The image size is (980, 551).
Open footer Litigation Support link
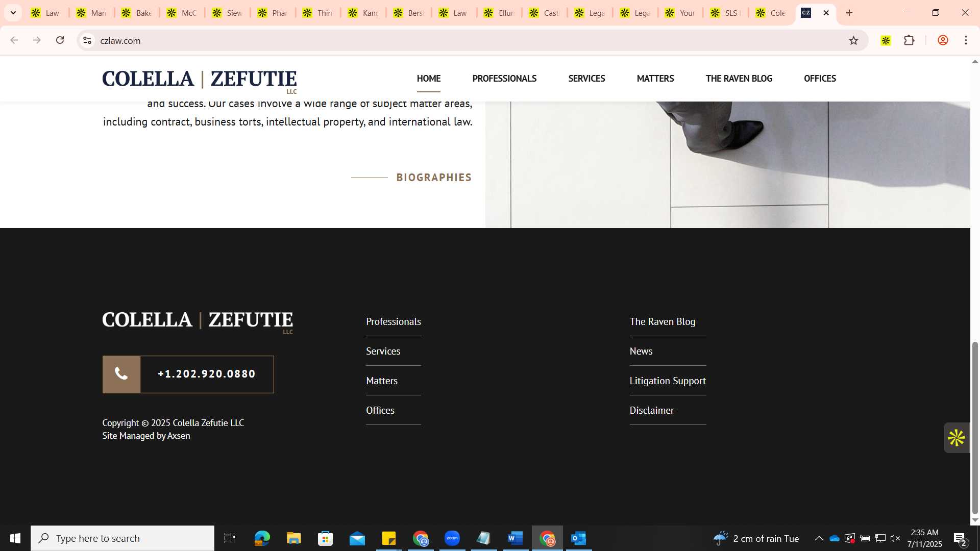click(668, 381)
